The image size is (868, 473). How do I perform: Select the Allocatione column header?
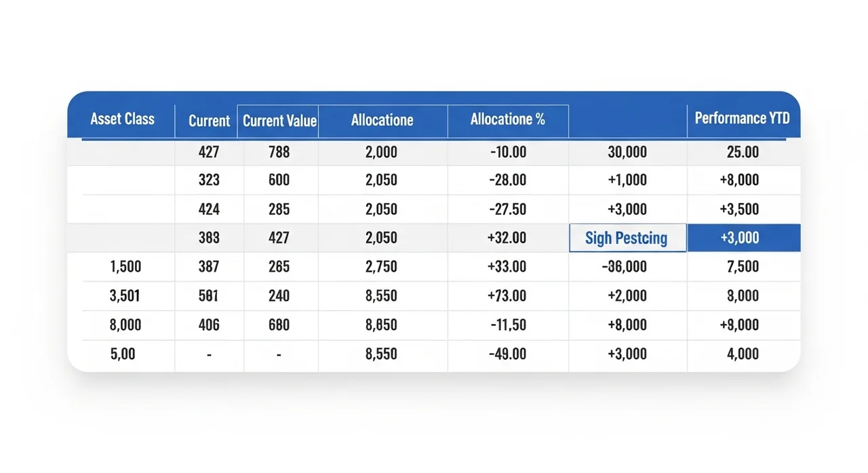tap(382, 120)
